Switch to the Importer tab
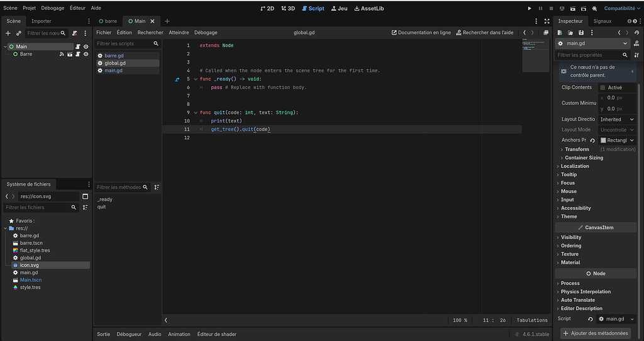 tap(42, 21)
